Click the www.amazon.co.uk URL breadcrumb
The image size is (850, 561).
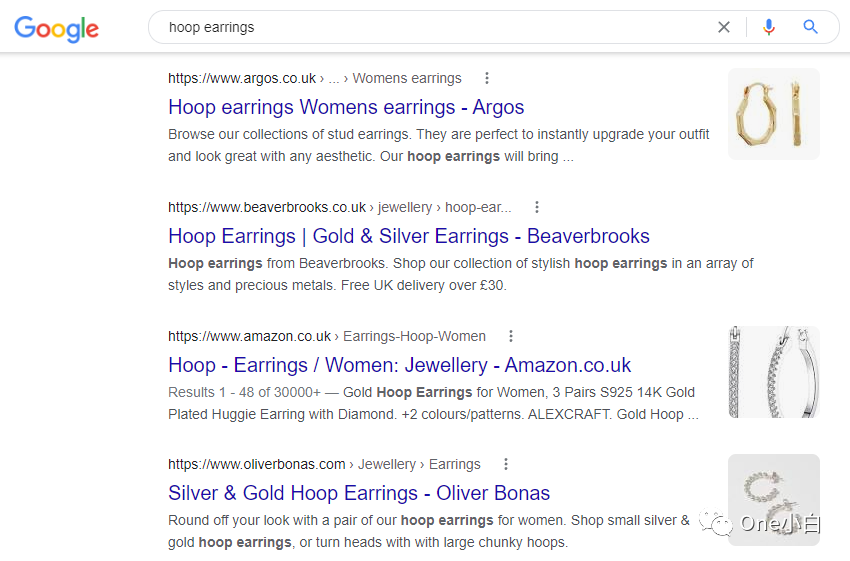[x=250, y=336]
